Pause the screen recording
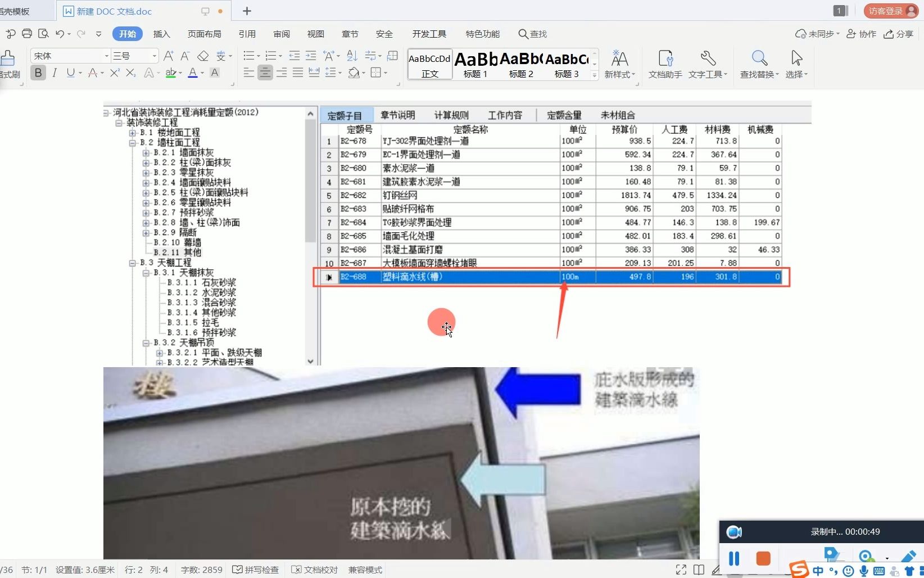924x578 pixels. (x=733, y=558)
